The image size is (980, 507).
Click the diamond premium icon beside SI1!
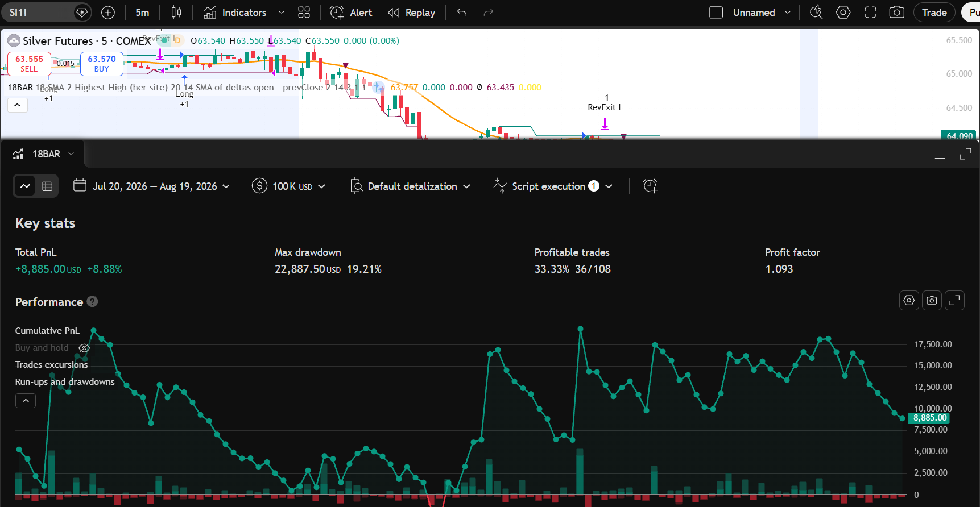tap(82, 12)
